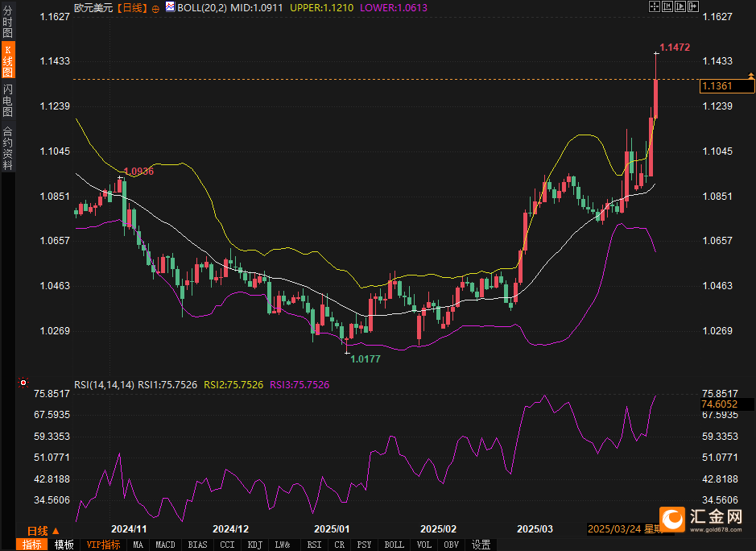Viewport: 756px width, 551px height.
Task: Select the 指标 bottom tab
Action: tap(32, 545)
